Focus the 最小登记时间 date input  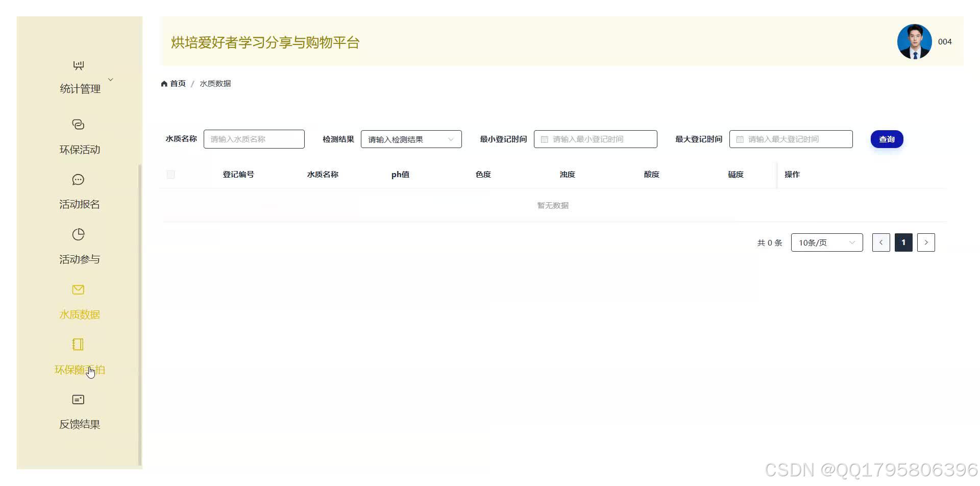point(595,139)
